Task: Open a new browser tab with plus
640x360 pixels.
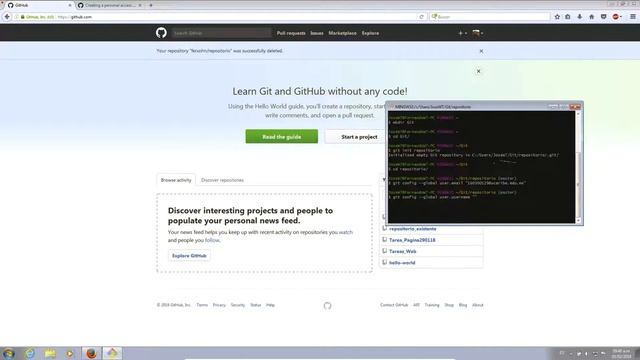Action: tap(151, 5)
